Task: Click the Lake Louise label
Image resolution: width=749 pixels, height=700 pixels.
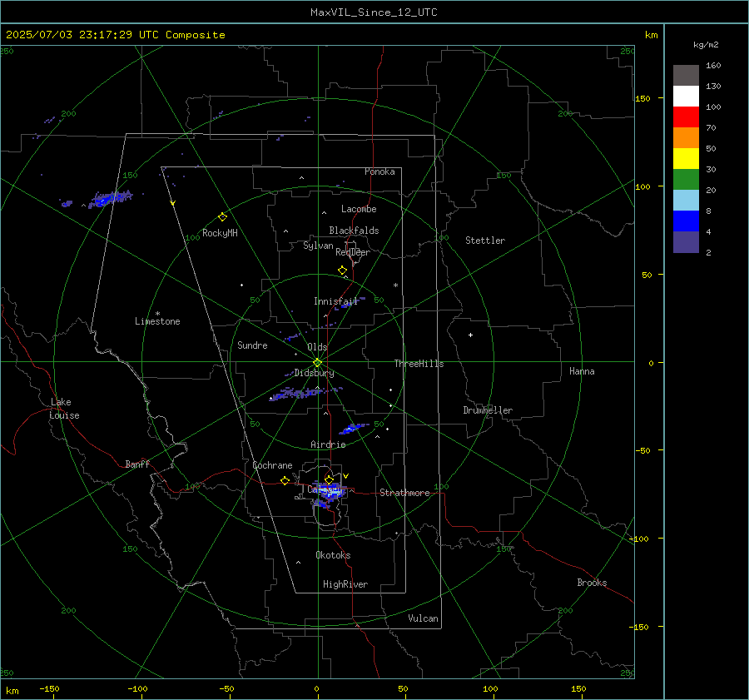Action: tap(64, 409)
